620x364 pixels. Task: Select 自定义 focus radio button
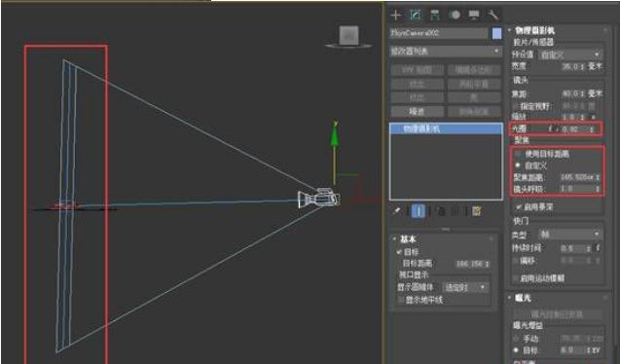[518, 165]
